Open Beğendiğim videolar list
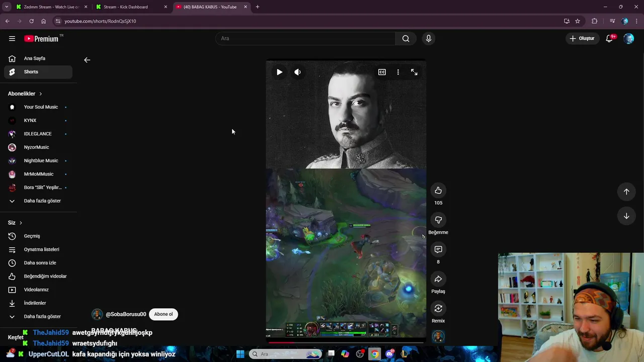Image resolution: width=644 pixels, height=362 pixels. coord(38,277)
